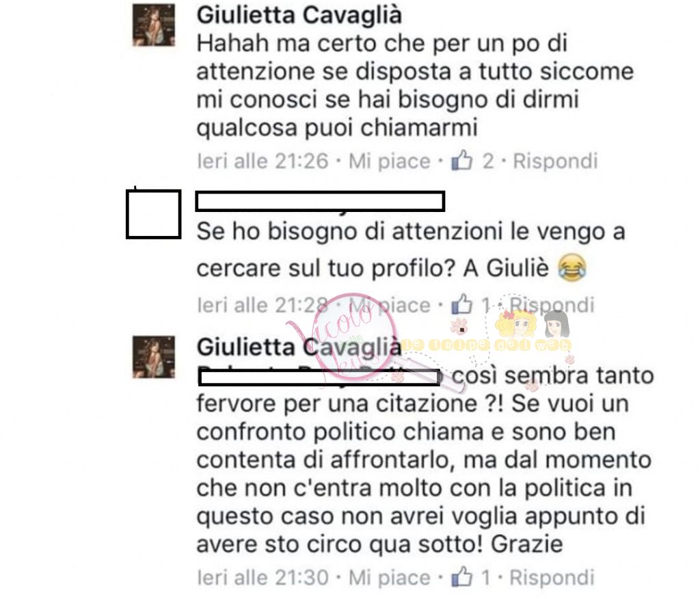Click 'Rispondi' under the 21:30 comment
This screenshot has height=599, width=700.
pos(552,578)
